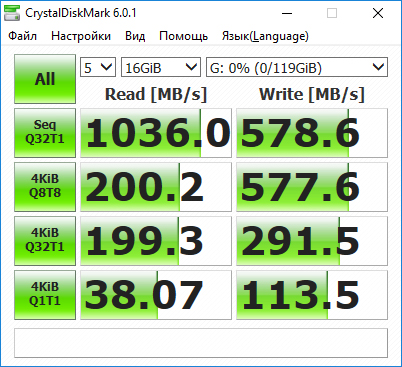Start the 4KiB Q32T1 test

click(45, 241)
